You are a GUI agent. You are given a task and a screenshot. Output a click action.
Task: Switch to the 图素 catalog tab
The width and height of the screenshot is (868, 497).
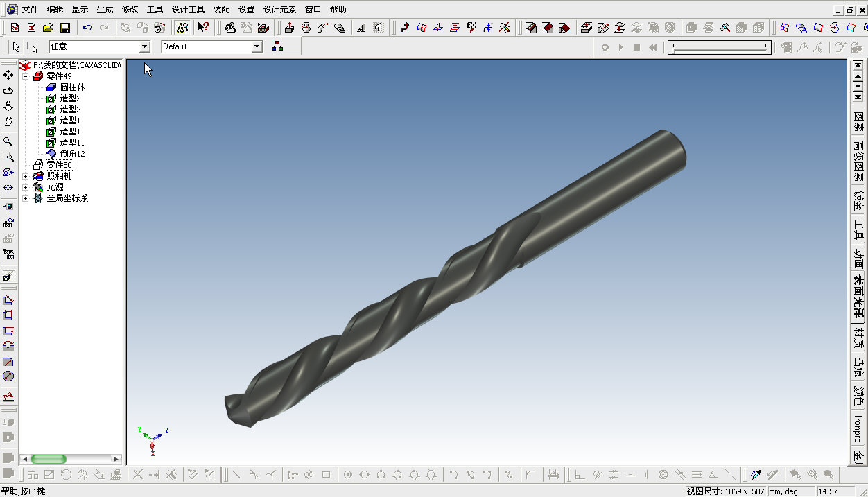pos(858,121)
